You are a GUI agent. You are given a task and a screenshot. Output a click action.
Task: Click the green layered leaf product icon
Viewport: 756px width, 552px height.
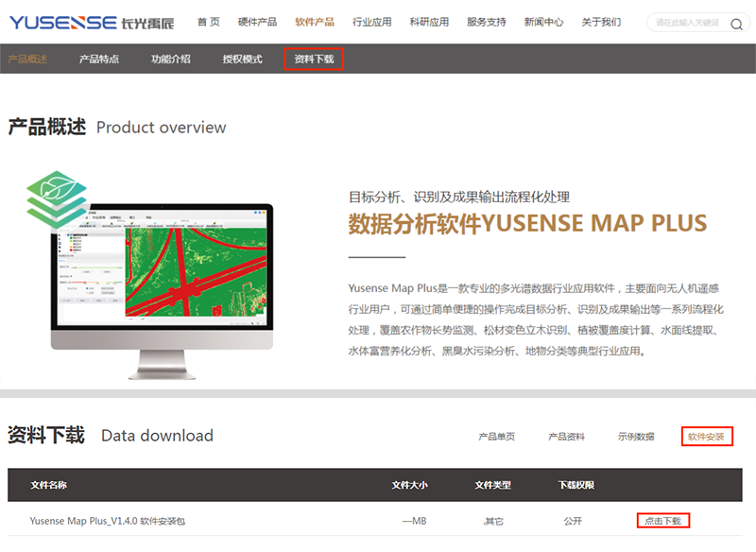click(57, 199)
